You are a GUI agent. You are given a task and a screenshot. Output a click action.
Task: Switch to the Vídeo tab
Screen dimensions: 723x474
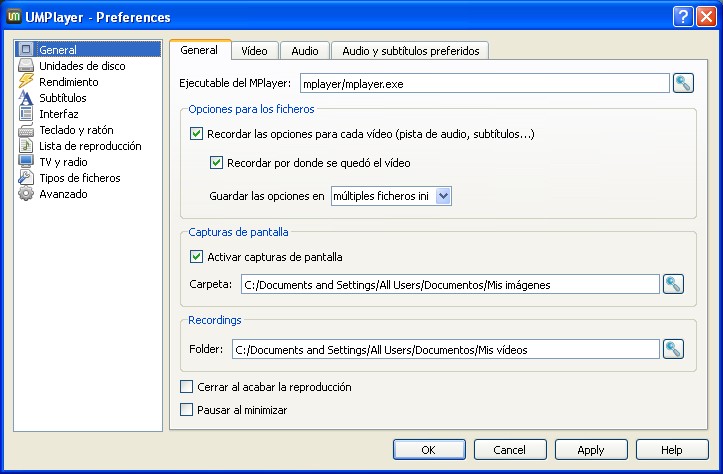(255, 51)
